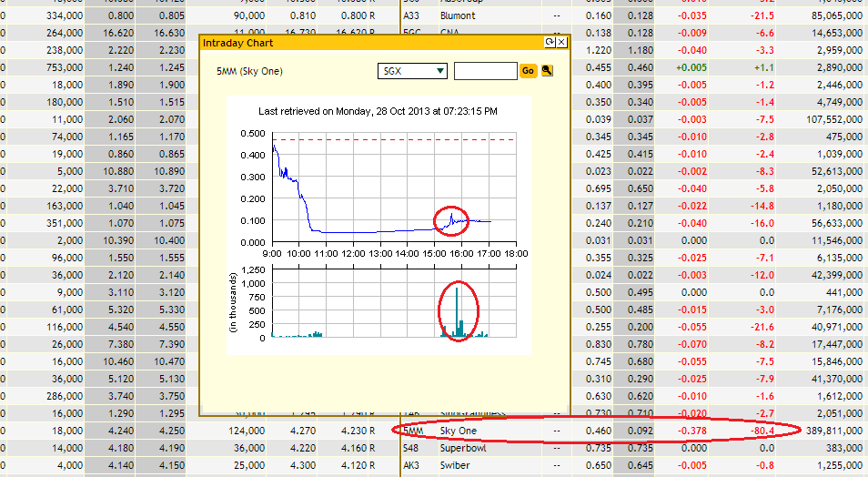Select the Sky One stock name
This screenshot has height=477, width=868.
(459, 431)
